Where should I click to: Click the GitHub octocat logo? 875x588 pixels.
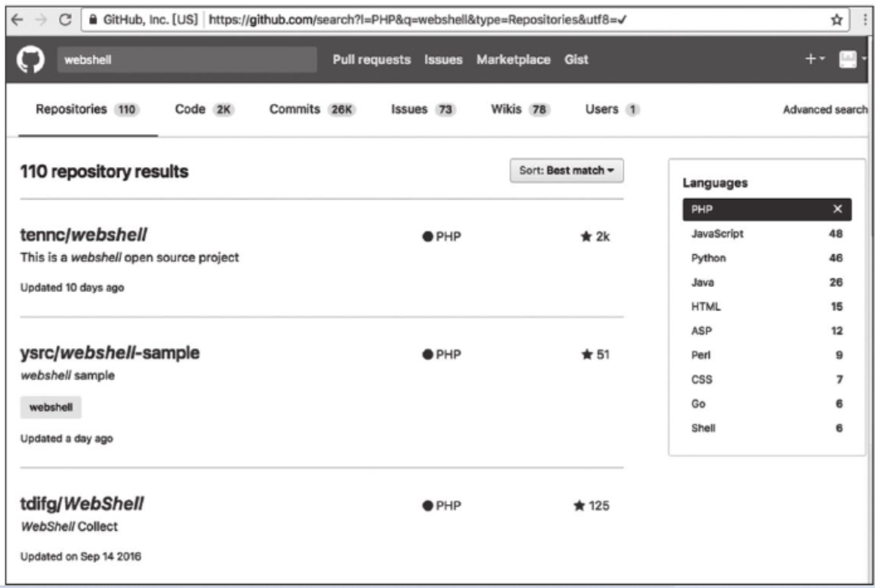tap(30, 59)
